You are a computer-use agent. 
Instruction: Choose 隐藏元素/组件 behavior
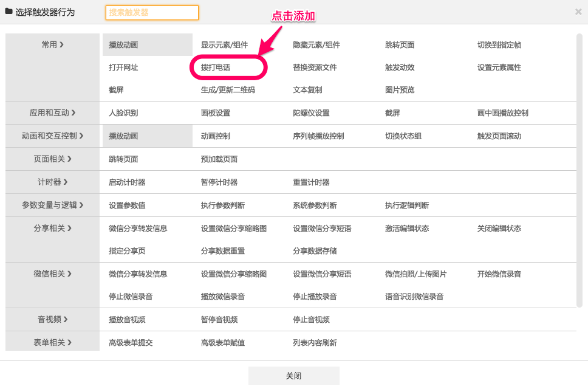[x=316, y=45]
